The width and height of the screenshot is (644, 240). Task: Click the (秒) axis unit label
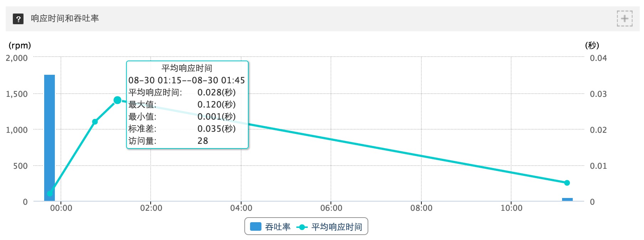[592, 46]
